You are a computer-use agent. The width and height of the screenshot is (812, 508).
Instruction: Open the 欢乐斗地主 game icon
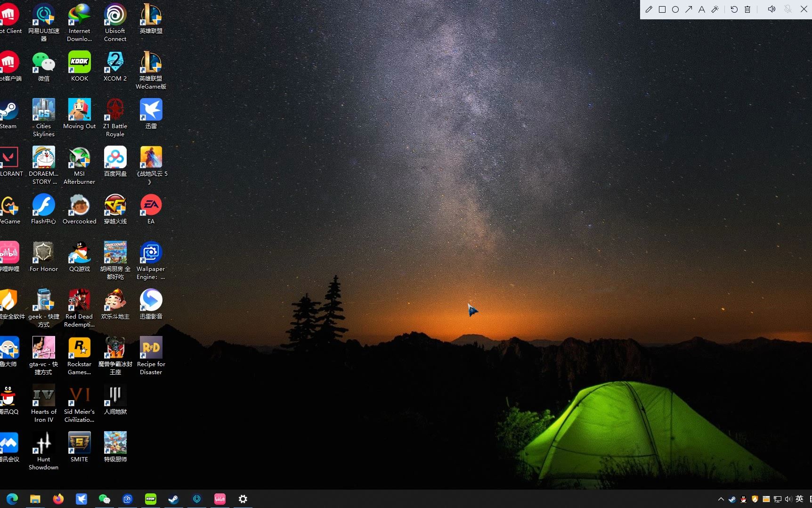(x=115, y=304)
